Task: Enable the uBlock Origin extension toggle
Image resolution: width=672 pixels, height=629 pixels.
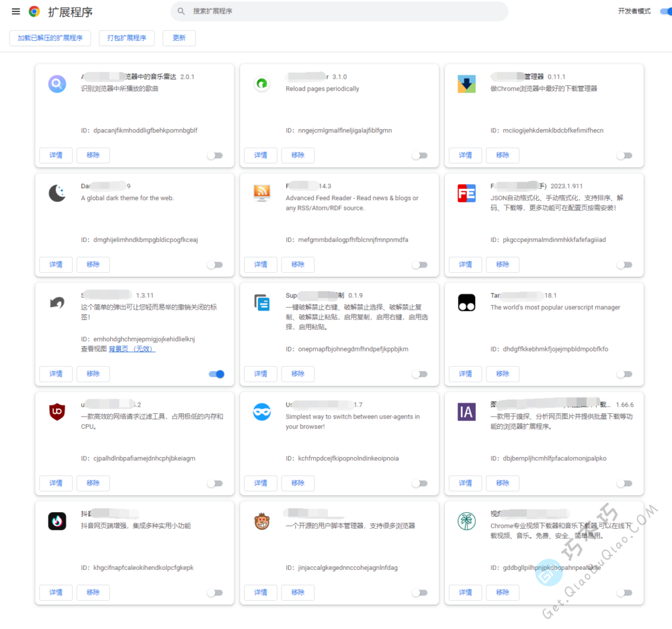Action: point(215,483)
